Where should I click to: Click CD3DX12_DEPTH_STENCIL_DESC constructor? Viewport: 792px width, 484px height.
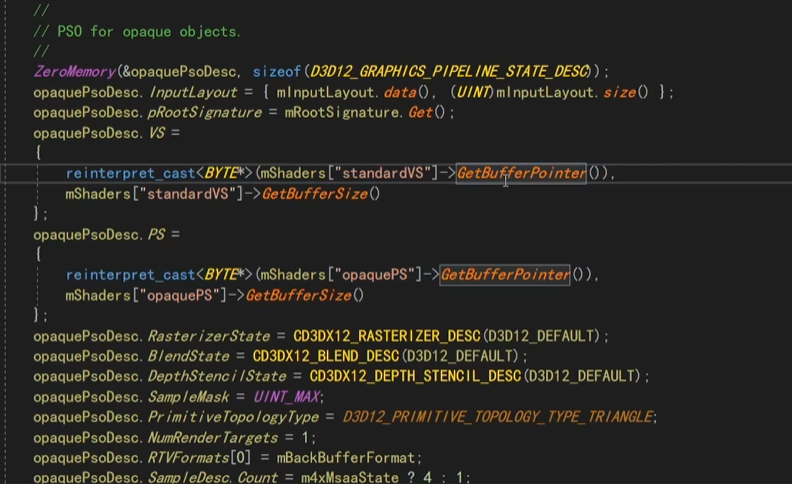tap(415, 376)
